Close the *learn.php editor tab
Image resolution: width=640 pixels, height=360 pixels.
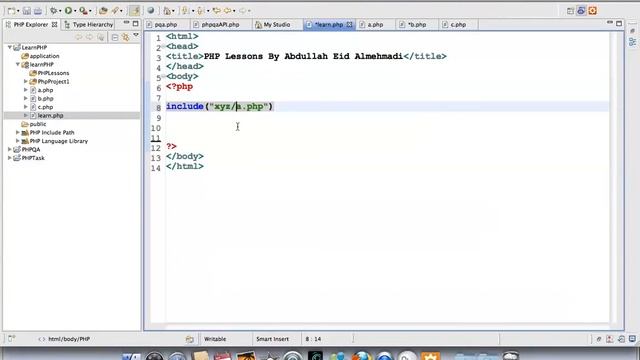349,24
